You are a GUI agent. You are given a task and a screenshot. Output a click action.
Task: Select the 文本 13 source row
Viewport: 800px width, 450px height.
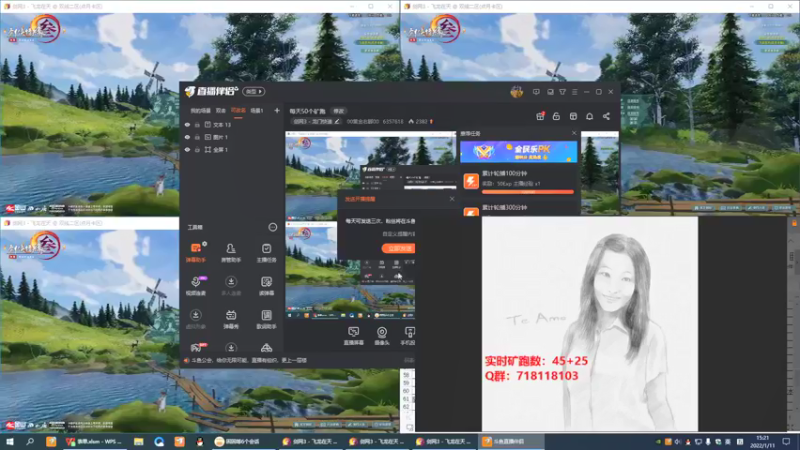point(231,124)
